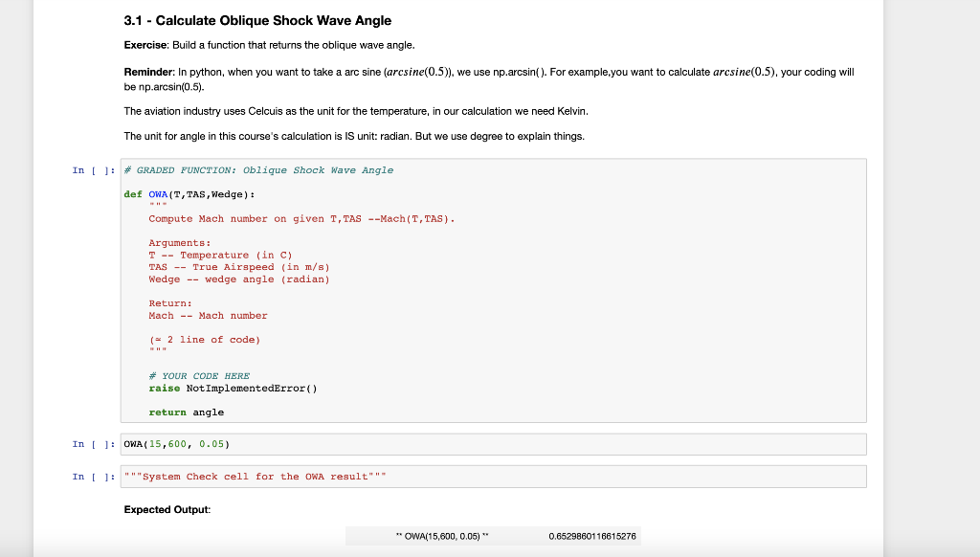Click the # YOUR CODE HERE comment line
Viewport: 980px width, 557px height.
click(198, 375)
